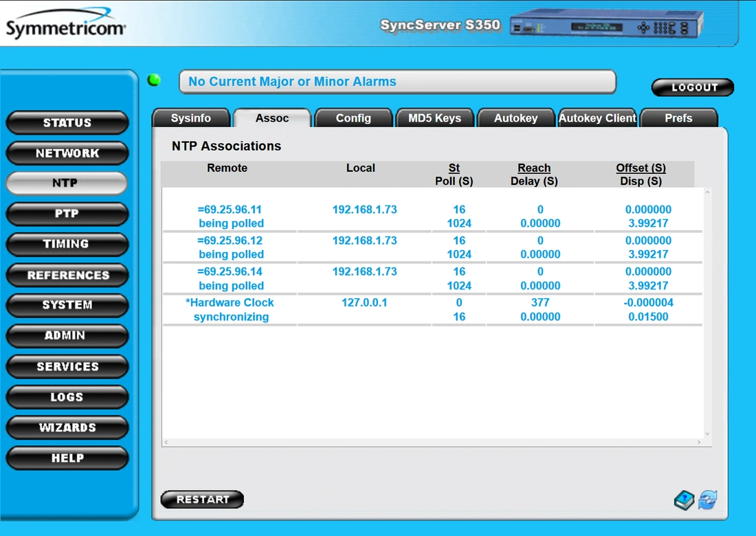756x536 pixels.
Task: Click the 377 reach value
Action: [x=540, y=303]
